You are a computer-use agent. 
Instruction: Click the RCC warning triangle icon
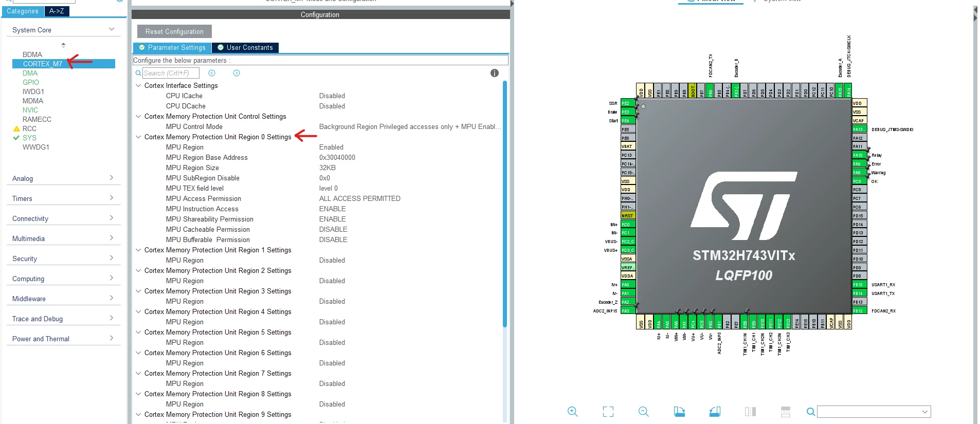[16, 128]
